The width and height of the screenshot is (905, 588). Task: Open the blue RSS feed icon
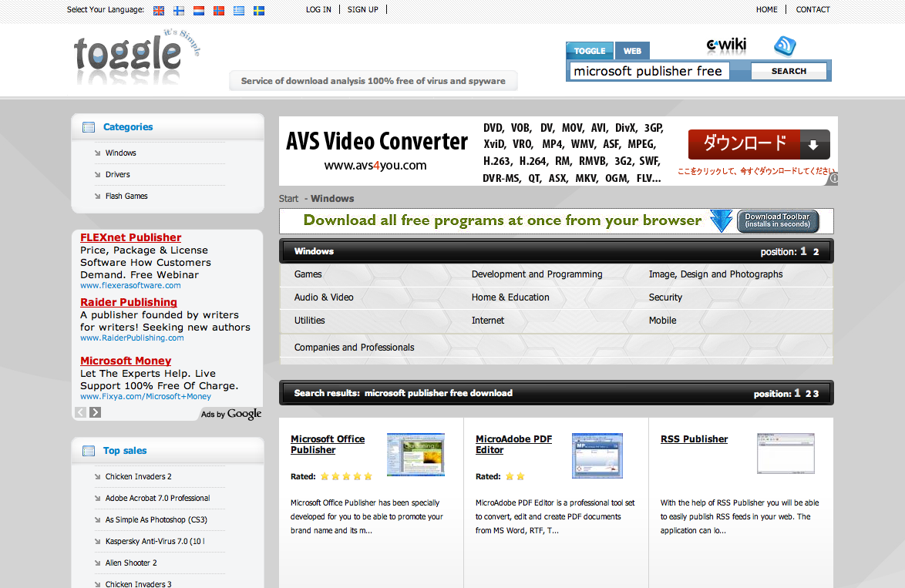pos(785,45)
